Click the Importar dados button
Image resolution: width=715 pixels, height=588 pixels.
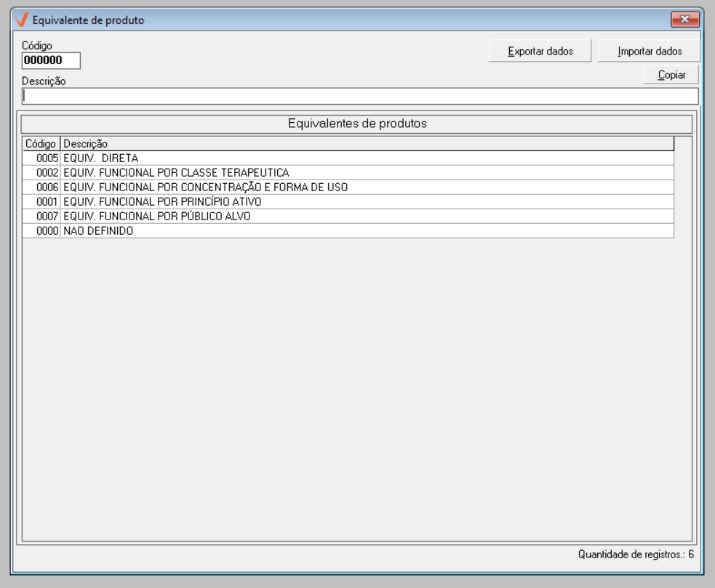[x=649, y=51]
